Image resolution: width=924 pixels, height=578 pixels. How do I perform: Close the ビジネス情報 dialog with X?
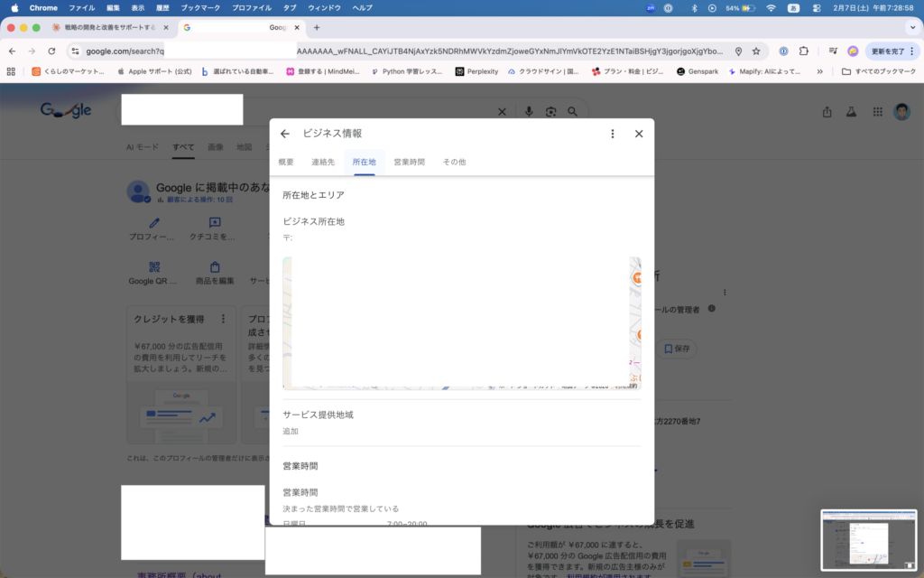(x=639, y=134)
